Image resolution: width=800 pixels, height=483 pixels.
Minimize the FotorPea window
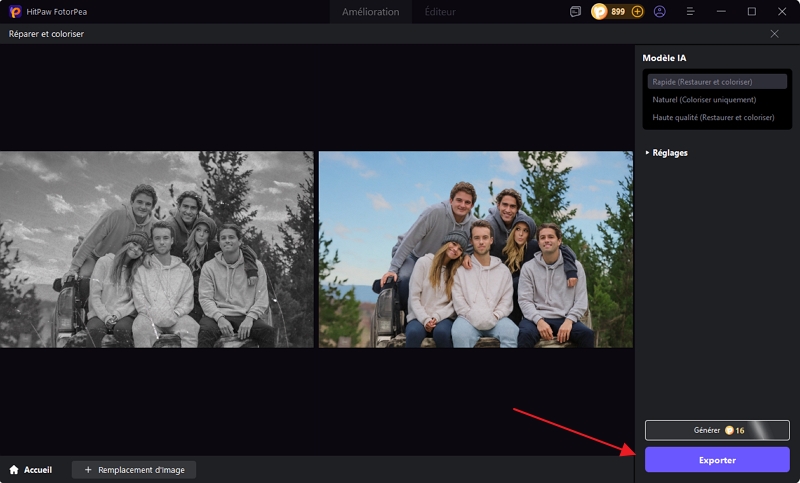click(723, 12)
